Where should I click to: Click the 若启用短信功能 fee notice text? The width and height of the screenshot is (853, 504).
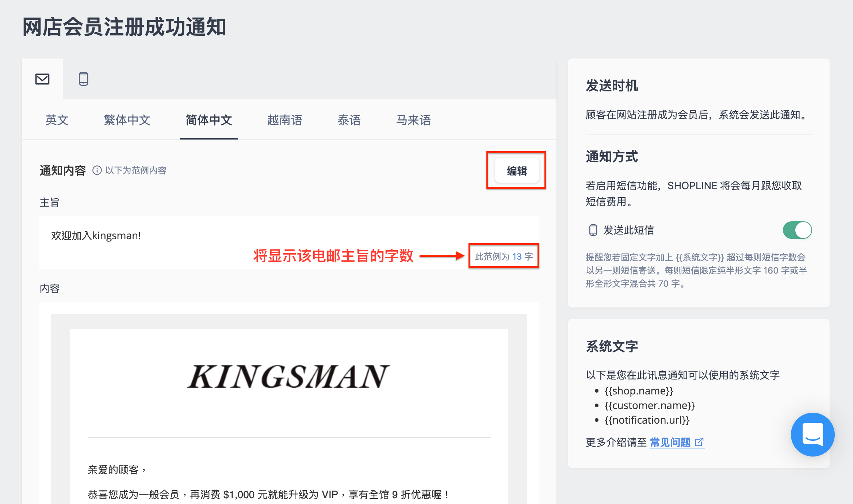694,194
